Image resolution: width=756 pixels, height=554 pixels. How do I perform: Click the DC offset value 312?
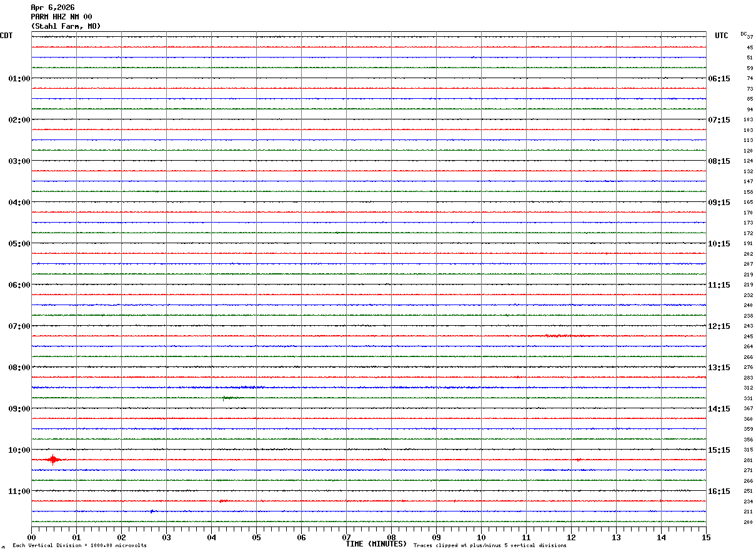tap(748, 388)
